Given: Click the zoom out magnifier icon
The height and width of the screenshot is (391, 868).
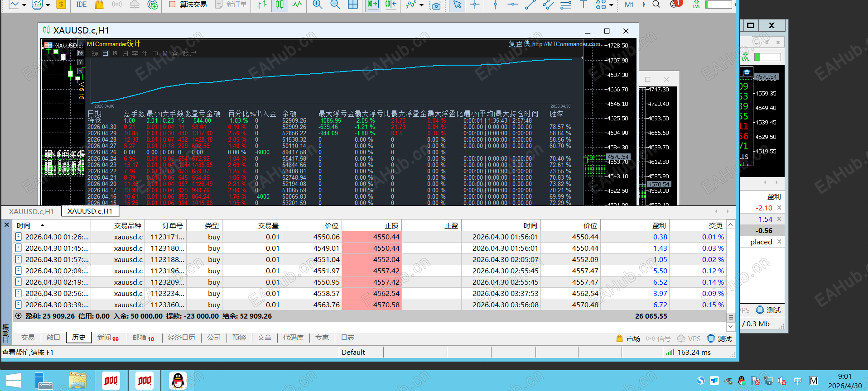Looking at the screenshot, I should (x=335, y=5).
